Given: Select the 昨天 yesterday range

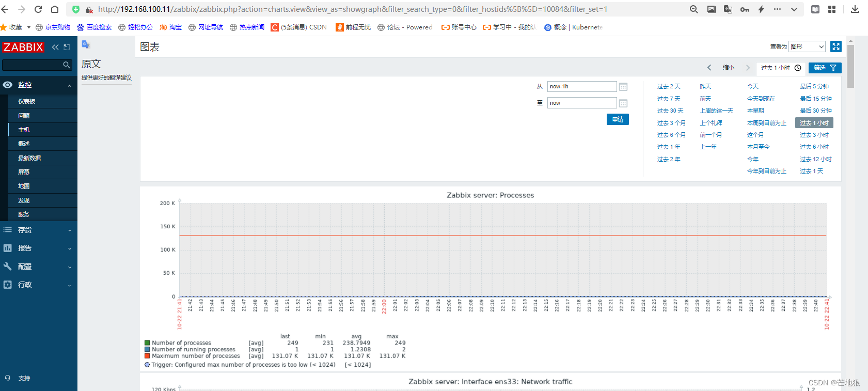Looking at the screenshot, I should [x=705, y=86].
